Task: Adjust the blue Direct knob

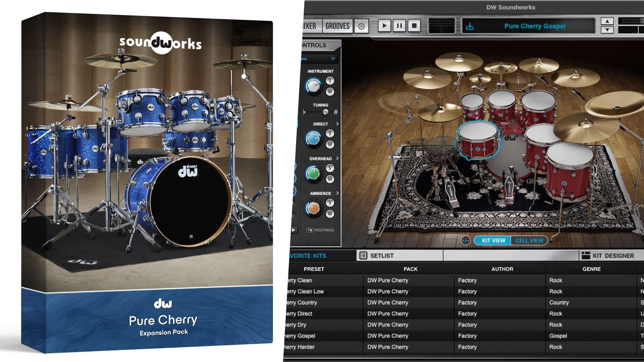Action: (313, 139)
